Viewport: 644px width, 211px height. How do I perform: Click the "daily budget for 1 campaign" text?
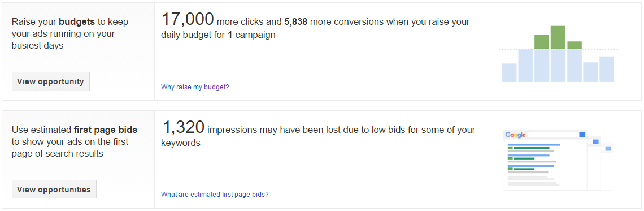click(x=218, y=36)
